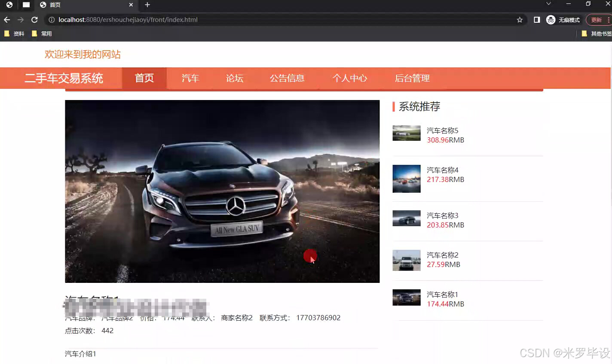
Task: Click the price 308.96RMB
Action: point(445,140)
